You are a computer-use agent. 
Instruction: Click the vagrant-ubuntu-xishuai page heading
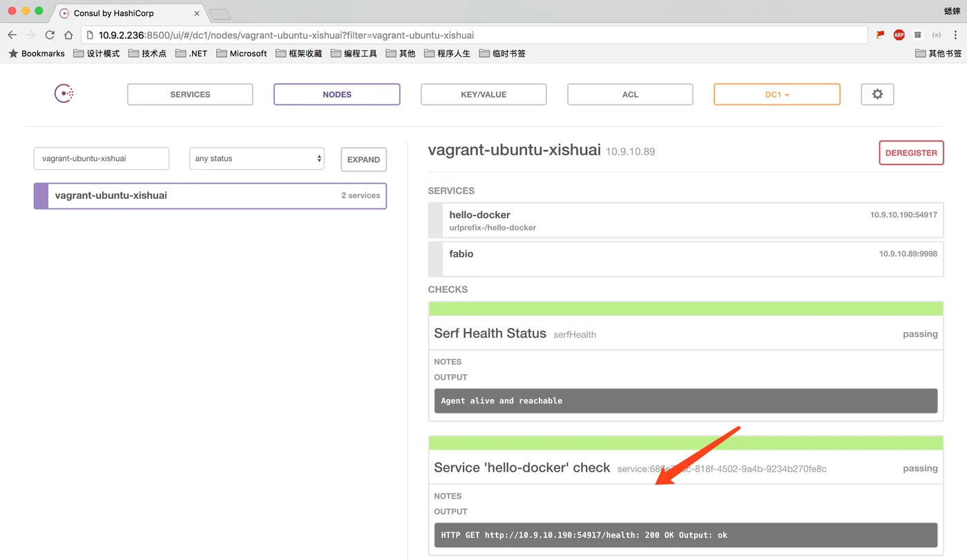tap(515, 150)
